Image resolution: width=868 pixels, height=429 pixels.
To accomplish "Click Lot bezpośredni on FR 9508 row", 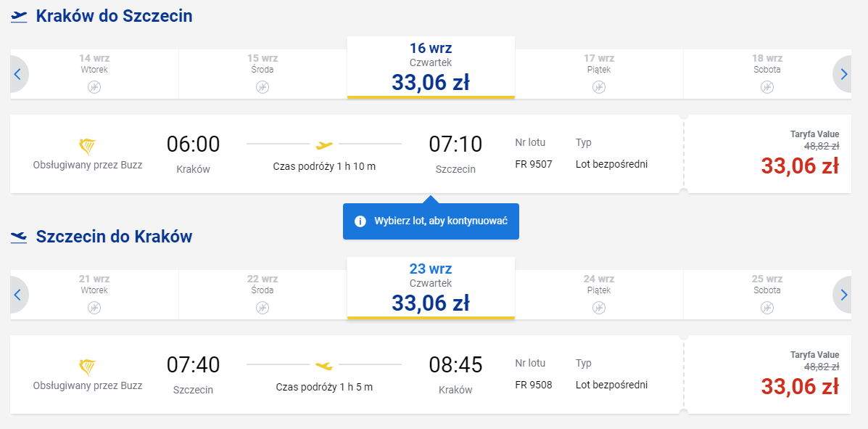I will tap(612, 385).
